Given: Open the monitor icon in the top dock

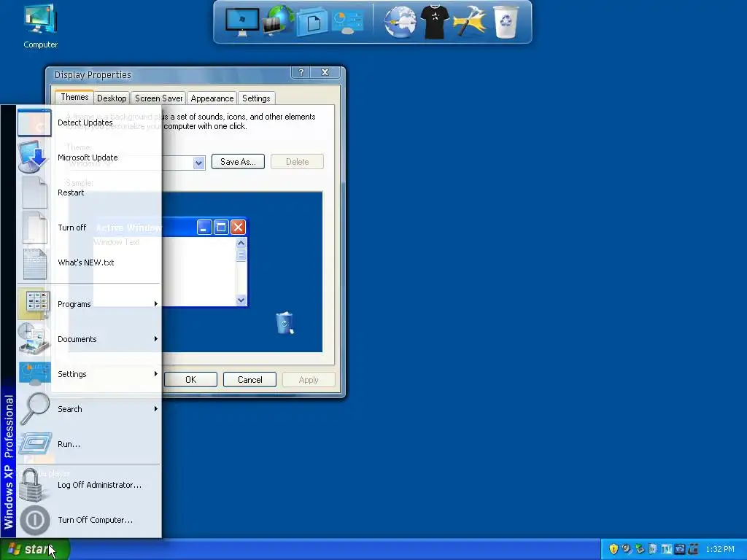Looking at the screenshot, I should (x=242, y=21).
